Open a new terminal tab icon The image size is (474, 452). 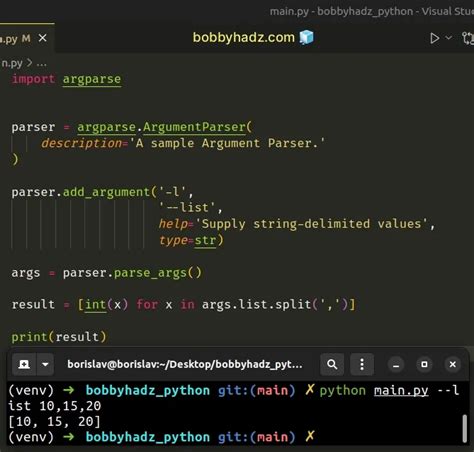(x=24, y=364)
